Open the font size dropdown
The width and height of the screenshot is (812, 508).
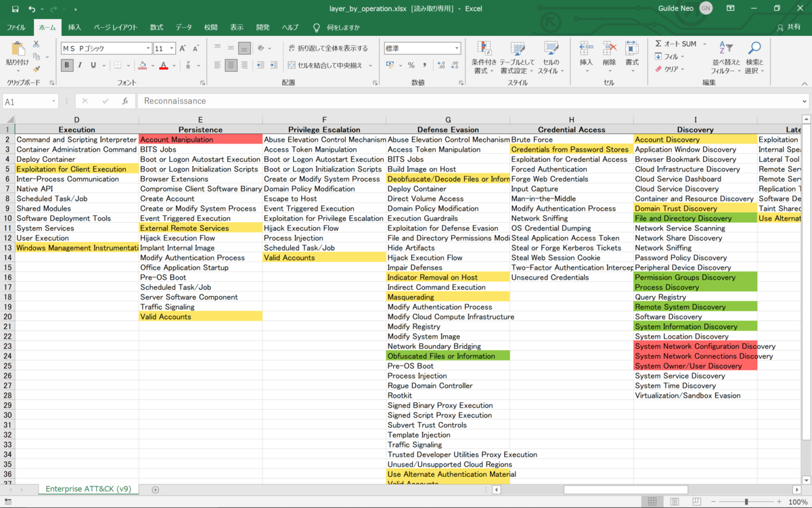click(172, 49)
